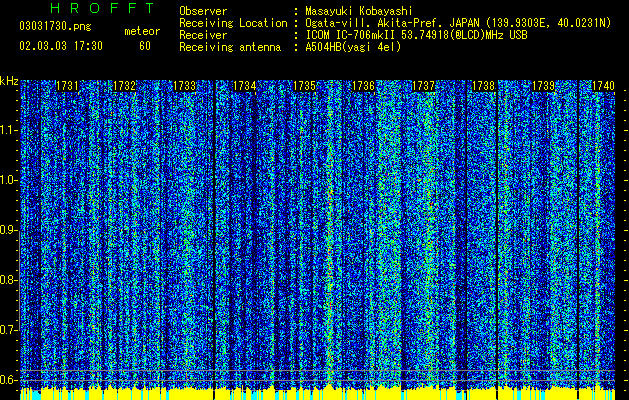Click the 1739 time marker
This screenshot has width=629, height=400.
click(544, 86)
